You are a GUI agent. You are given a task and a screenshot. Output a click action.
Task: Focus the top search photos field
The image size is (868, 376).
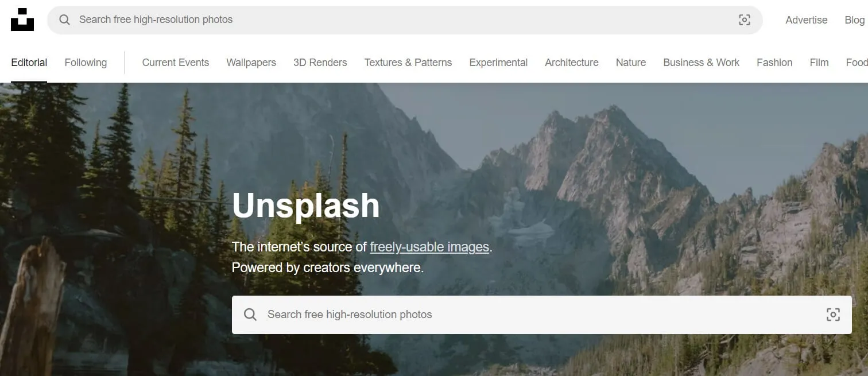pos(405,20)
